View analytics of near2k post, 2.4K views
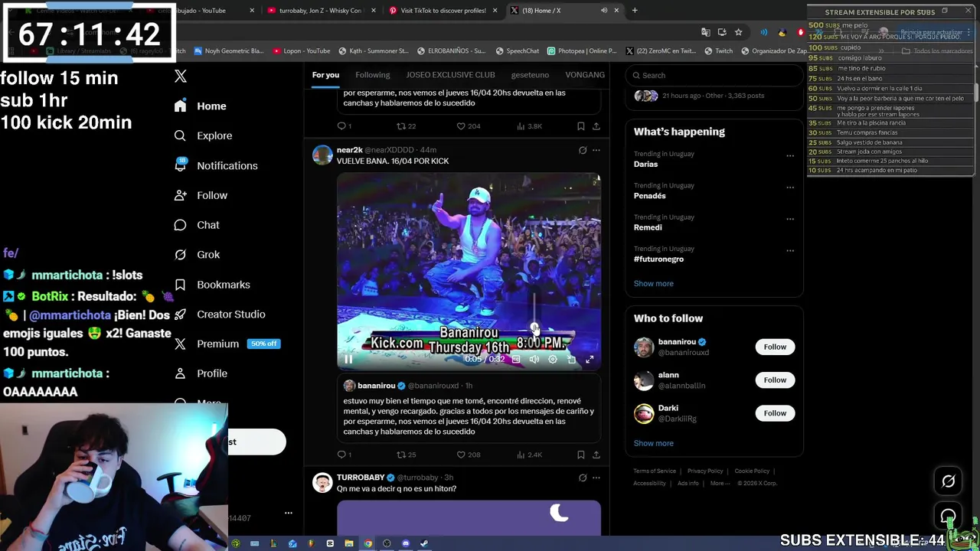 529,455
